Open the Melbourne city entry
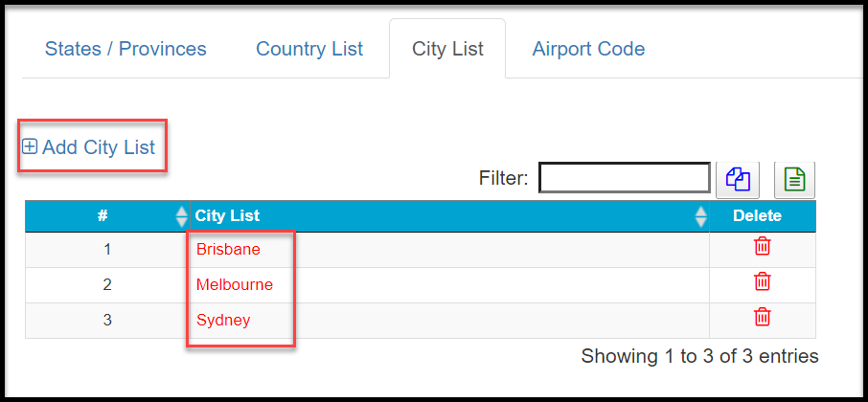This screenshot has height=402, width=868. tap(235, 284)
